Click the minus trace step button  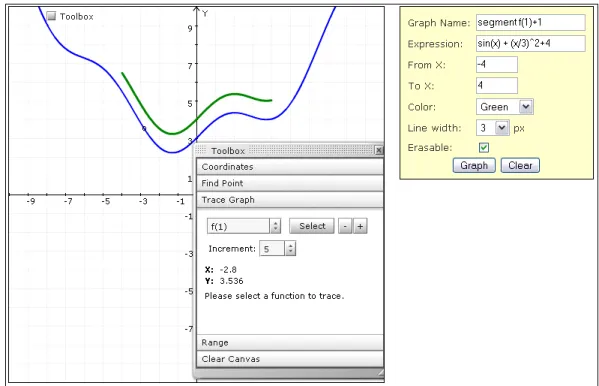click(345, 226)
